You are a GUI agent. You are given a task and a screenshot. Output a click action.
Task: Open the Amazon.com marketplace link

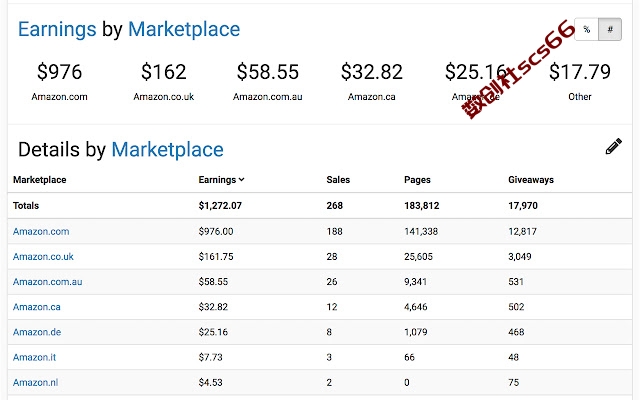(x=41, y=231)
